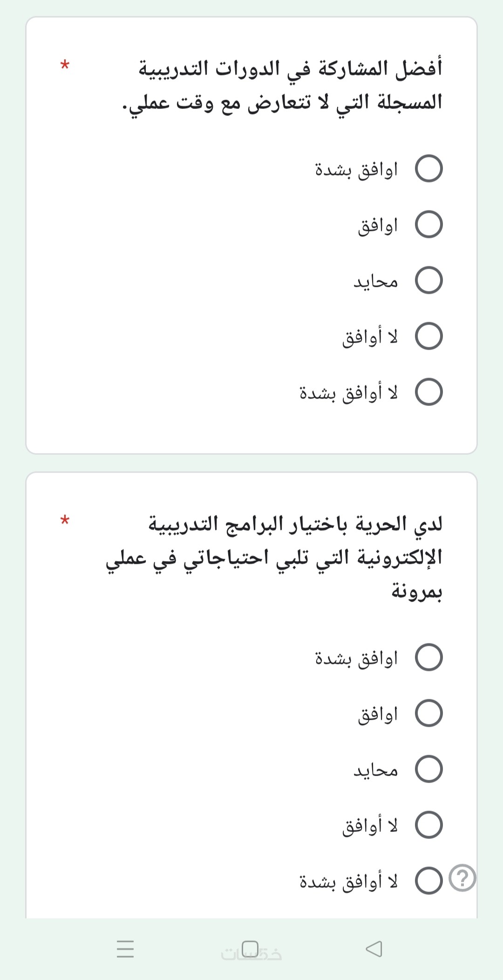The image size is (503, 980).
Task: Select 'محايد' in the first question
Action: pos(428,280)
